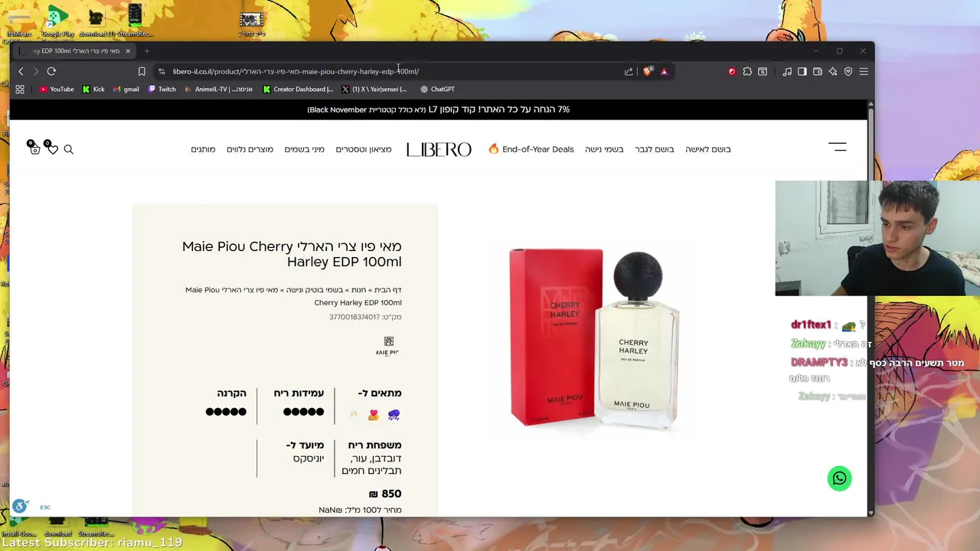980x551 pixels.
Task: Open the shopping cart icon
Action: pos(34,148)
